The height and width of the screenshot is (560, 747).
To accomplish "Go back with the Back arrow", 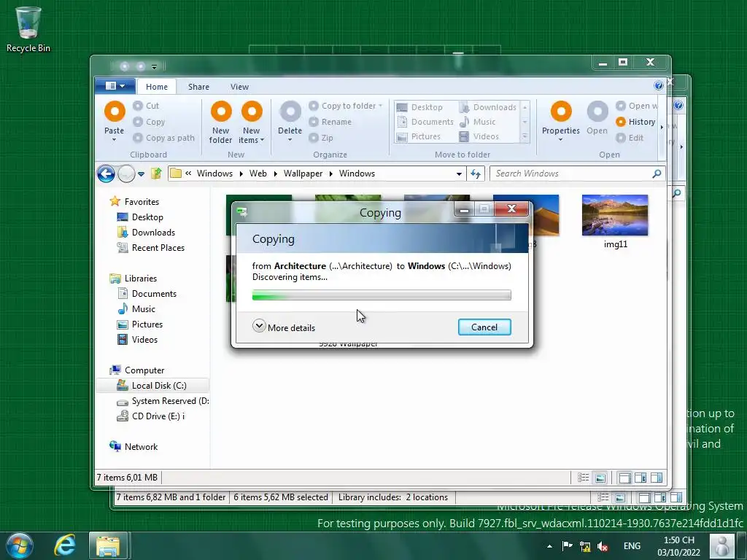I will tap(106, 174).
